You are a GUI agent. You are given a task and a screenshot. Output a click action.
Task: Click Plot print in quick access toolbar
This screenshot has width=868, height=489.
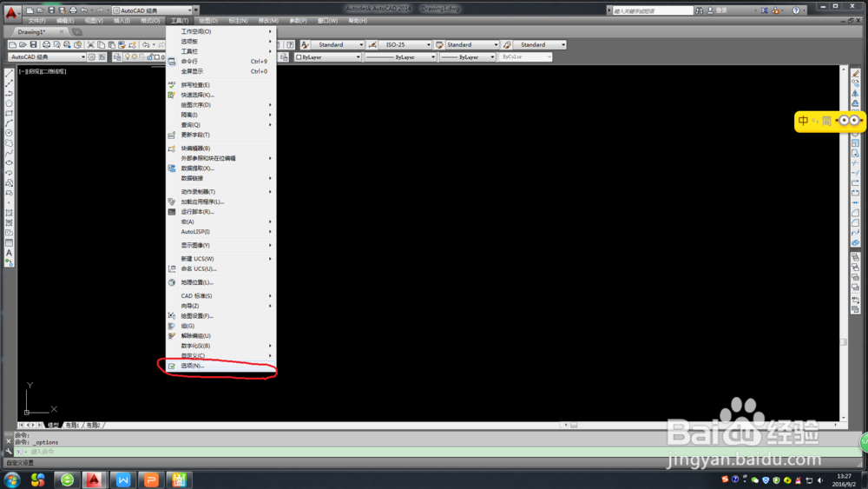pyautogui.click(x=73, y=10)
